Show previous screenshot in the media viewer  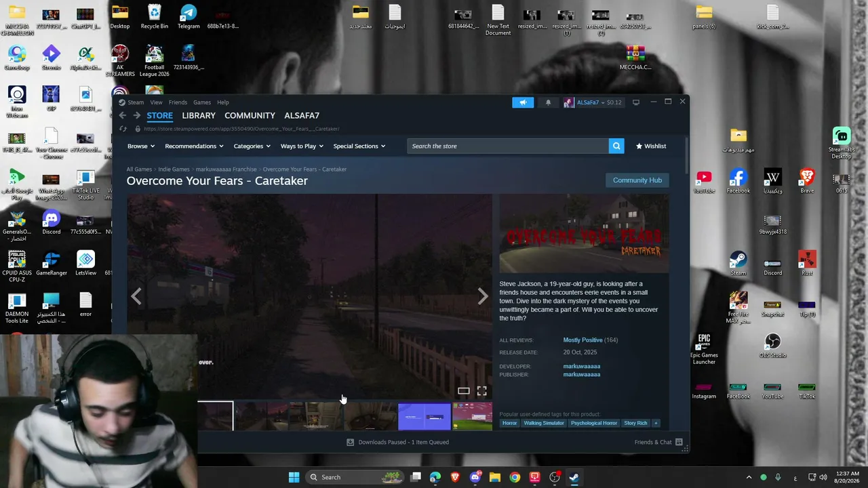coord(136,296)
